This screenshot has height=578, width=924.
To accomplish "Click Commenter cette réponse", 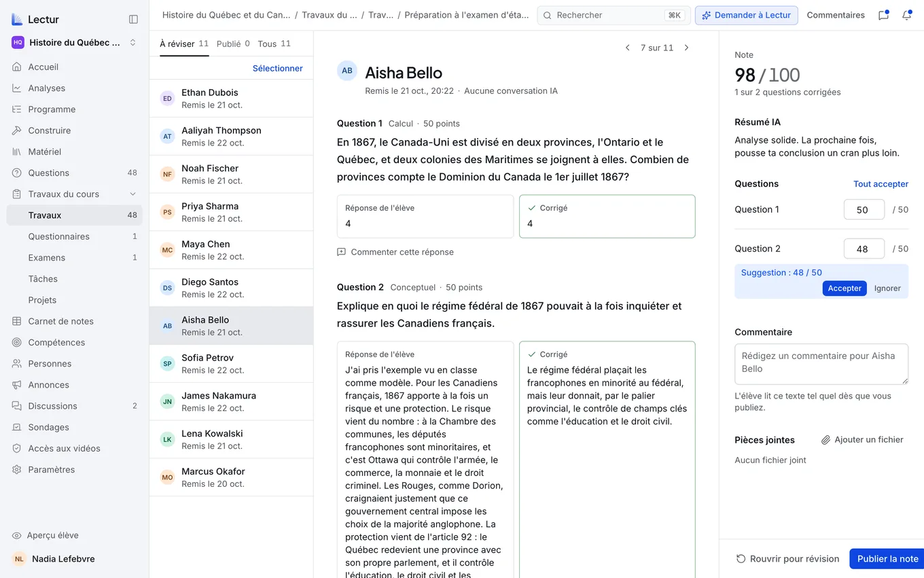I will [395, 252].
